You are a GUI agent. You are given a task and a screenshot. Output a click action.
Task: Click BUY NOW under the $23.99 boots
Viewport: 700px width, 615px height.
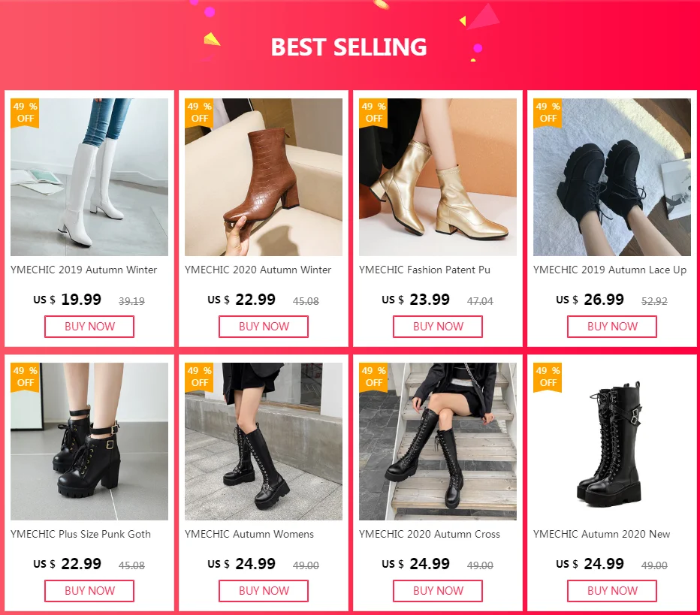(x=438, y=327)
